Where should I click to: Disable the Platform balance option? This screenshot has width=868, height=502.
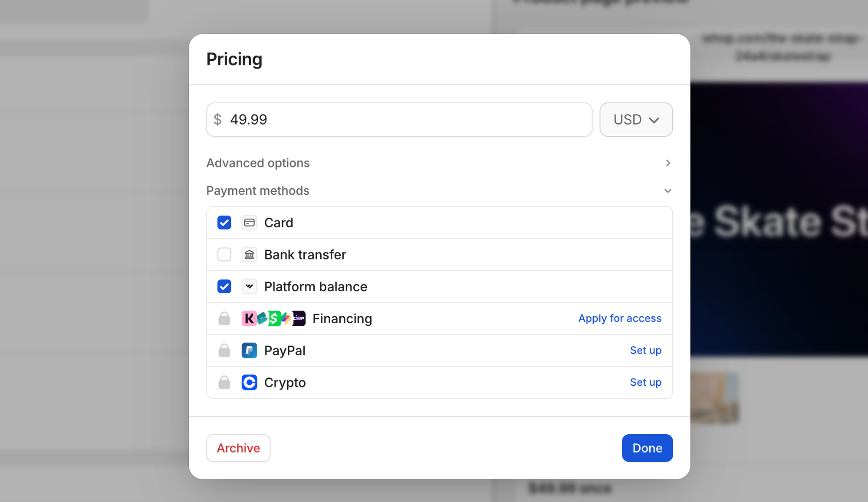click(x=224, y=286)
